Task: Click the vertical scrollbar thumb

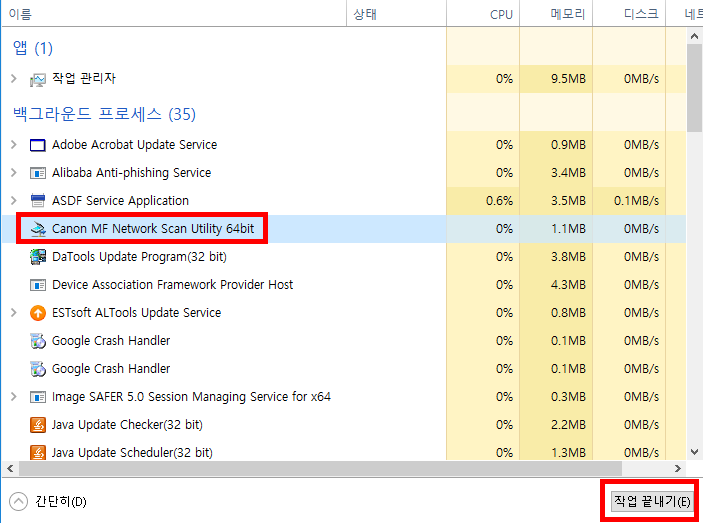Action: point(694,88)
